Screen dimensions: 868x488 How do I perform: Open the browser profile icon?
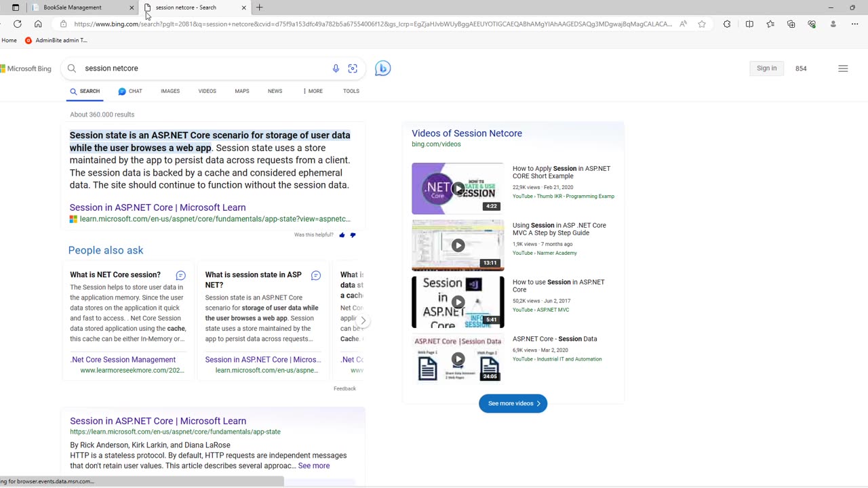[833, 24]
